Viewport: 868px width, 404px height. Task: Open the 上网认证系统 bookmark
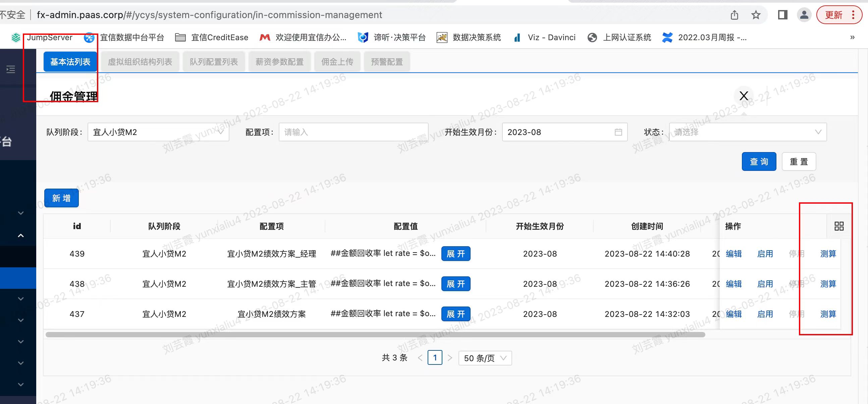[x=619, y=38]
